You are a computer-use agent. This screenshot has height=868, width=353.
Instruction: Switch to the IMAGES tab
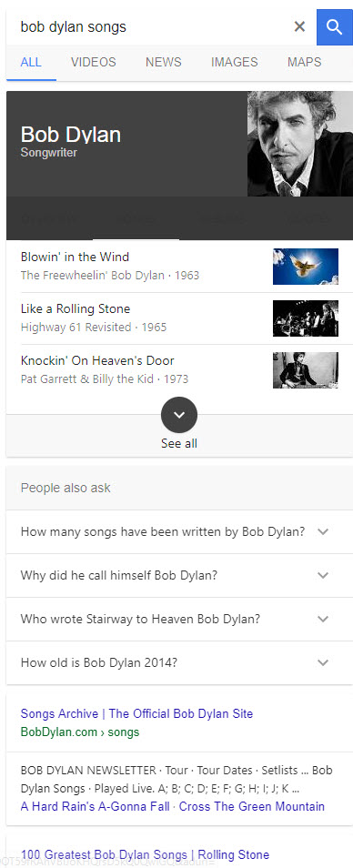pyautogui.click(x=234, y=62)
